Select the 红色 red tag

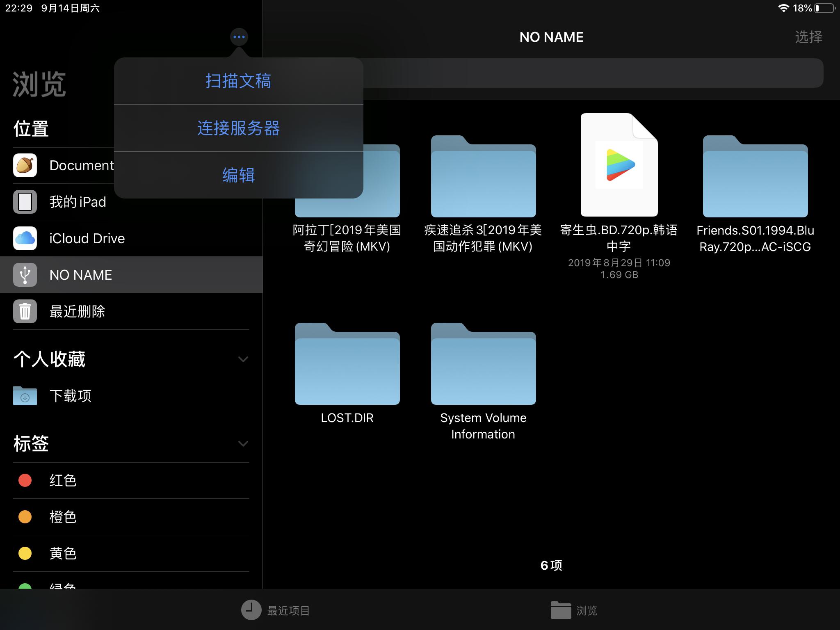point(62,480)
